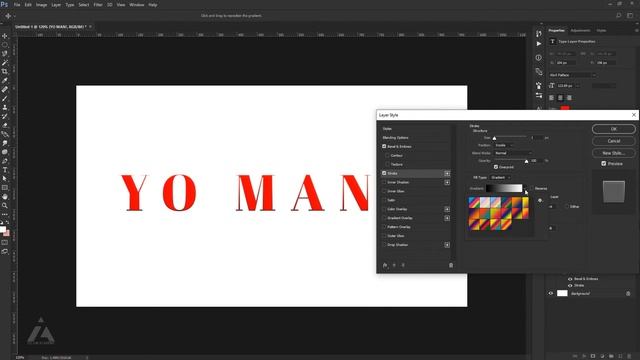Open the Image menu
The image size is (640, 360).
42,5
